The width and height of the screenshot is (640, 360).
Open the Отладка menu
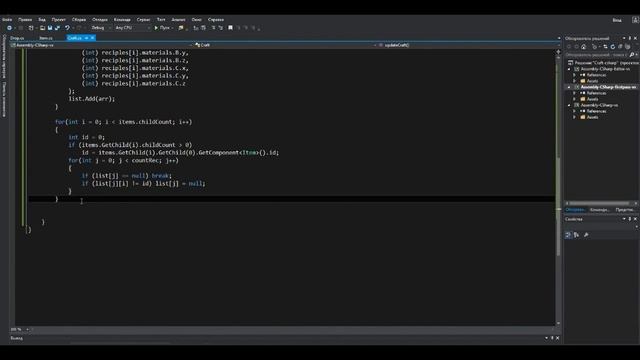(x=100, y=20)
